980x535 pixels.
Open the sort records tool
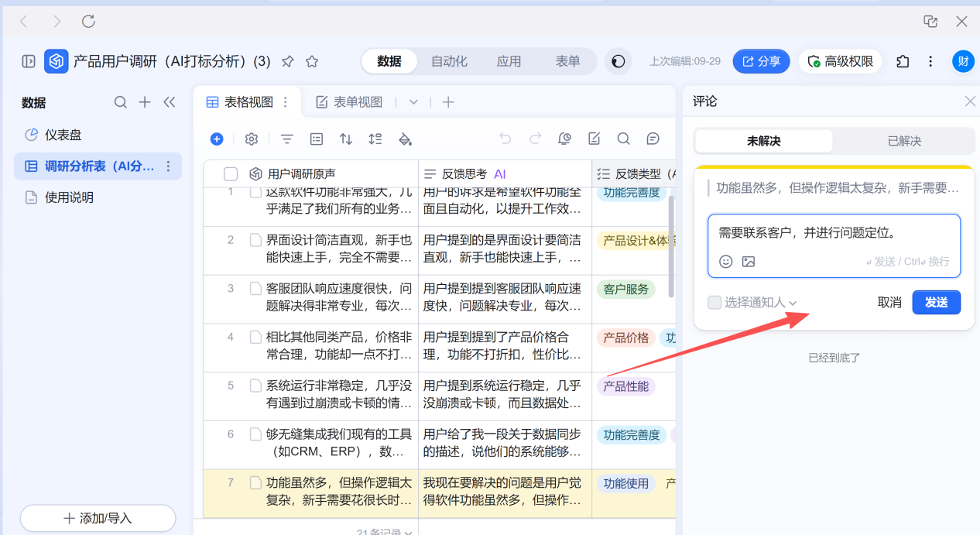[x=346, y=139]
